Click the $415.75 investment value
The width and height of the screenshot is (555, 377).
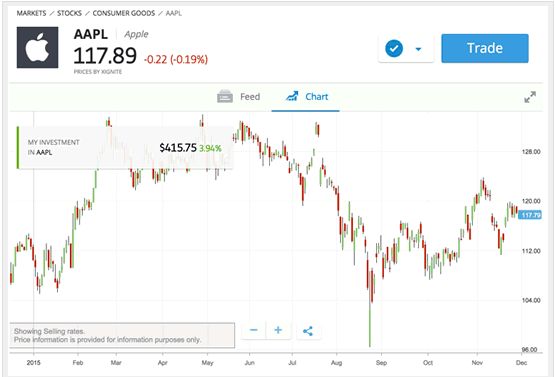pos(178,148)
